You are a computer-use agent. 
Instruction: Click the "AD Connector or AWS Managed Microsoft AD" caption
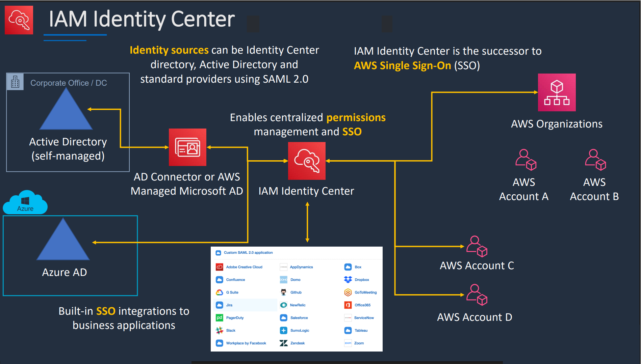tap(187, 184)
